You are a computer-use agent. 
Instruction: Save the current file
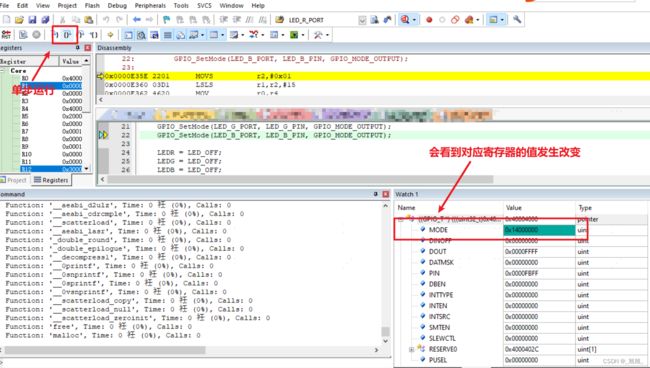[32, 19]
